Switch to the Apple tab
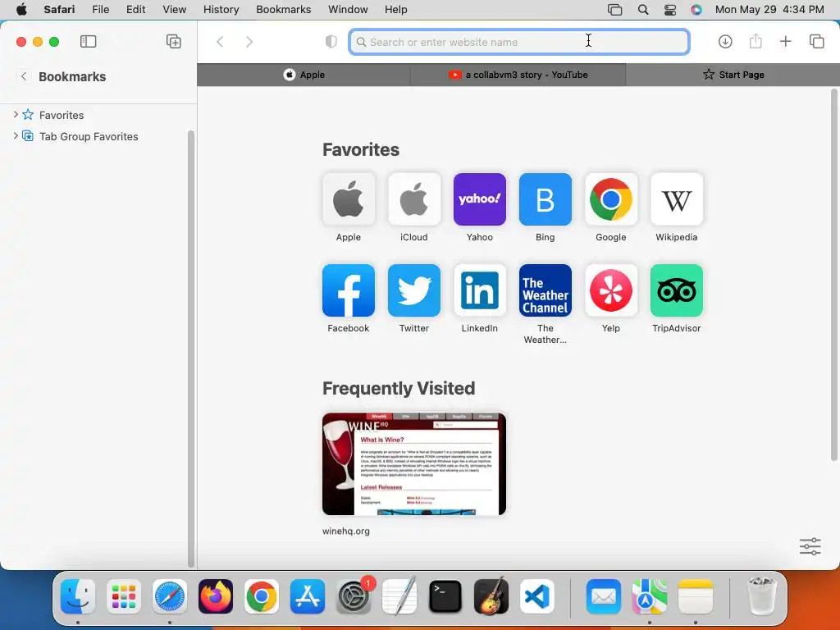 304,75
